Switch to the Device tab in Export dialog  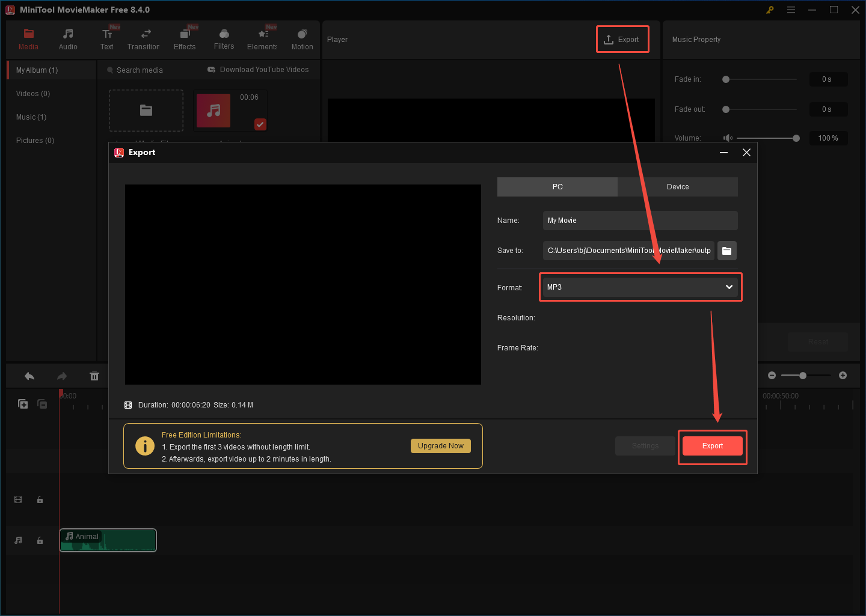pyautogui.click(x=677, y=186)
